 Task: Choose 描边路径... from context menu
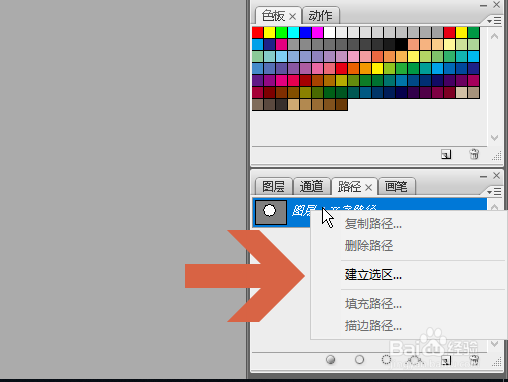click(373, 326)
